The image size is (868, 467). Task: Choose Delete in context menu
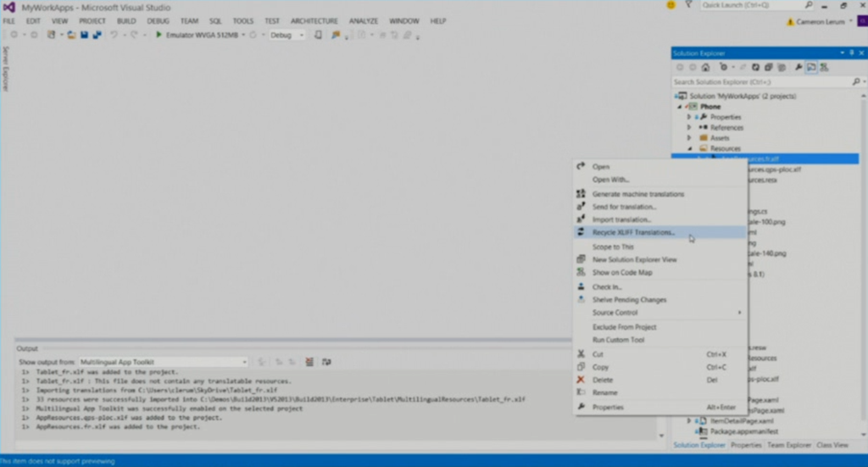[659, 381]
